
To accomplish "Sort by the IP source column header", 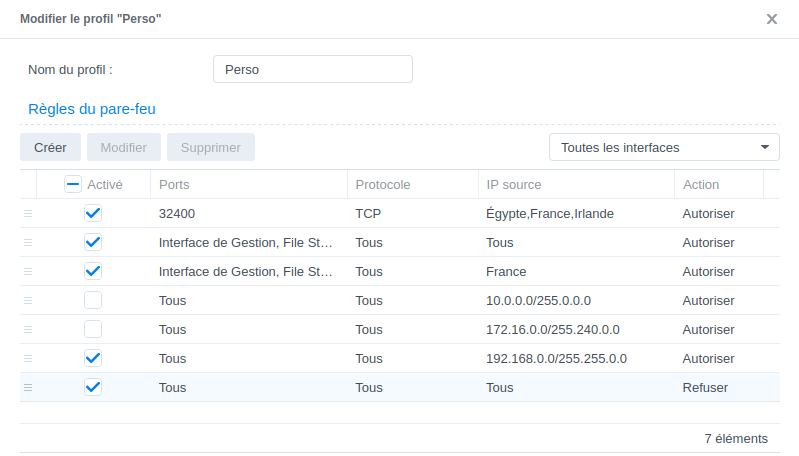I will tap(576, 184).
